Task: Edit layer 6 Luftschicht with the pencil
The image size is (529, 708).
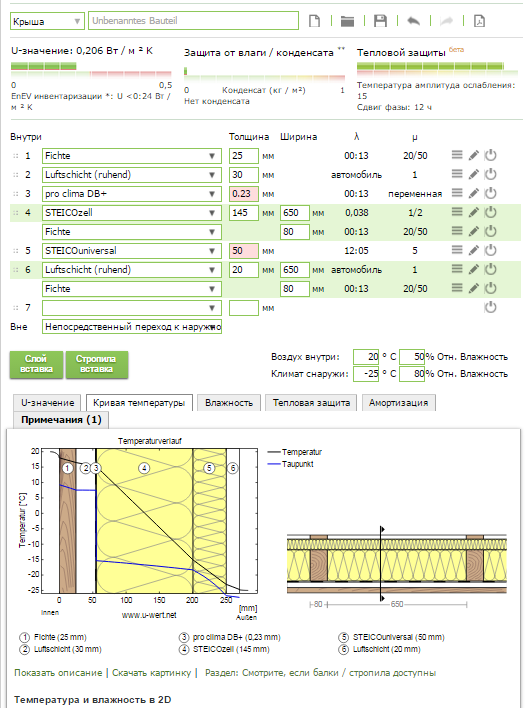Action: pos(473,269)
